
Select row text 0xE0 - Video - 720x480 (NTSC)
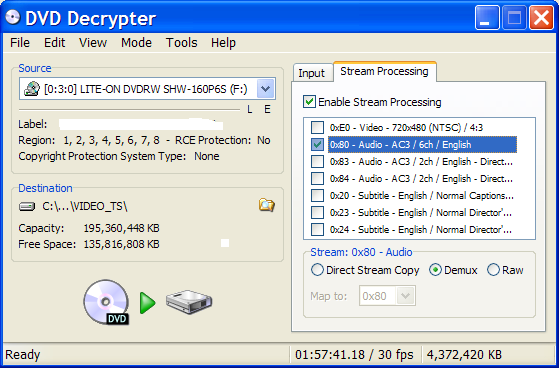click(x=406, y=128)
